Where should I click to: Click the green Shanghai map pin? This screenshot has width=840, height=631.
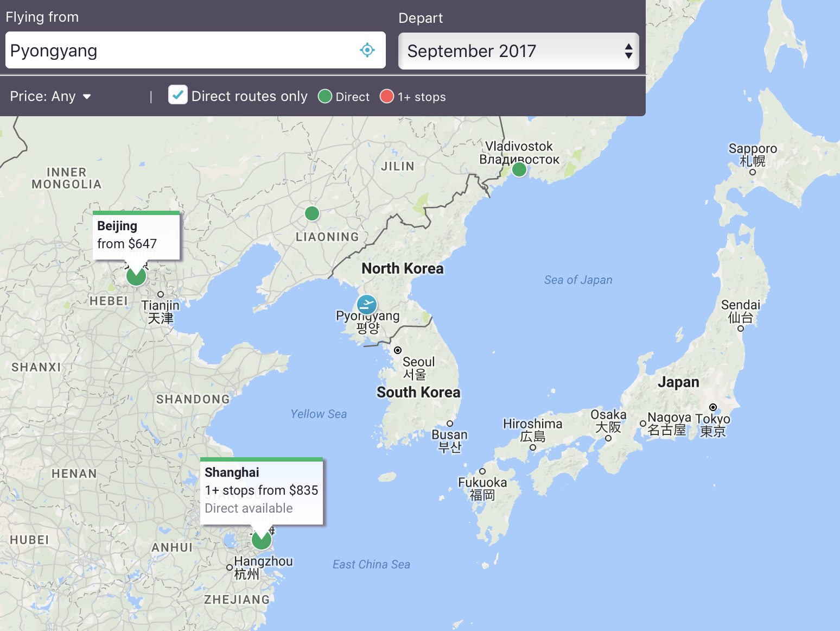(262, 540)
